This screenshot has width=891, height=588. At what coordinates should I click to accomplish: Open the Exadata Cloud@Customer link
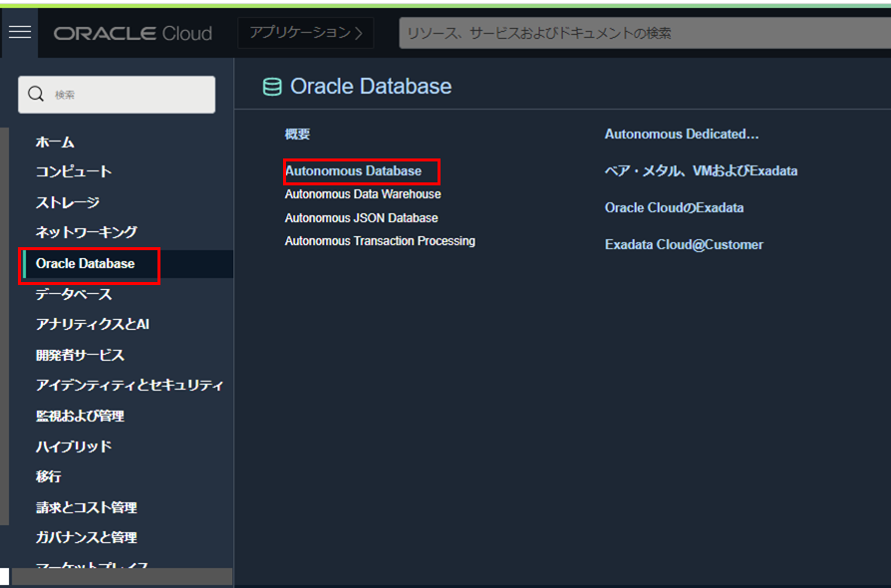click(684, 244)
